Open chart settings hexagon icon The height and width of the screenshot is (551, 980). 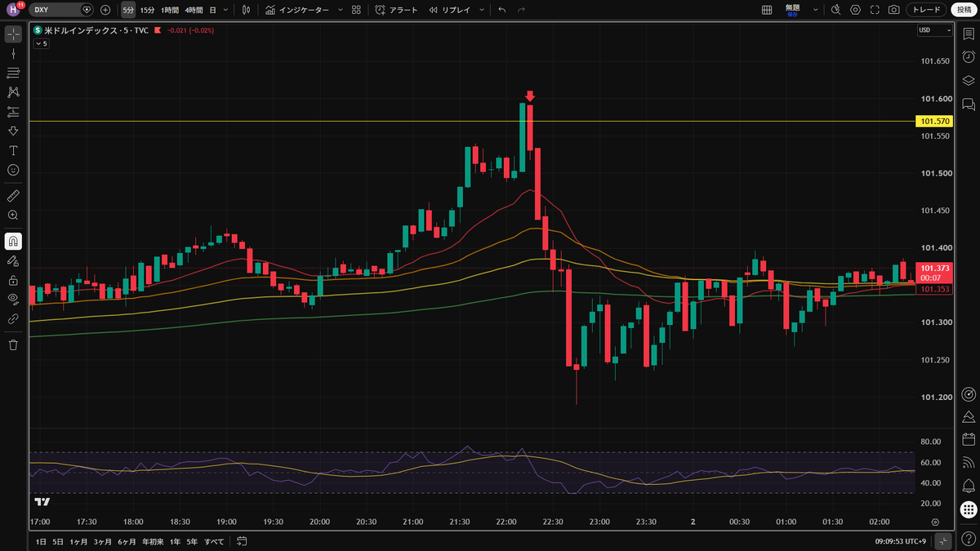855,10
